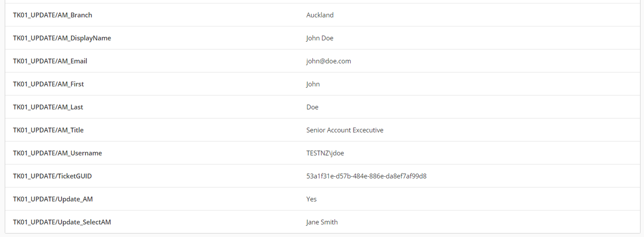Click the John Doe display name value
Screen dimensions: 644x237
click(320, 38)
